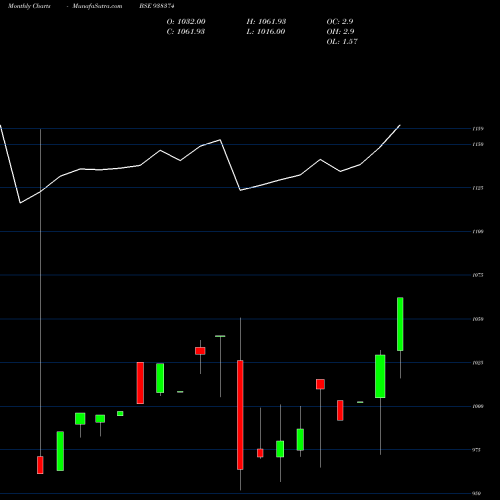Click the "OH: 2.9" statistic
The height and width of the screenshot is (500, 500).
coord(340,32)
